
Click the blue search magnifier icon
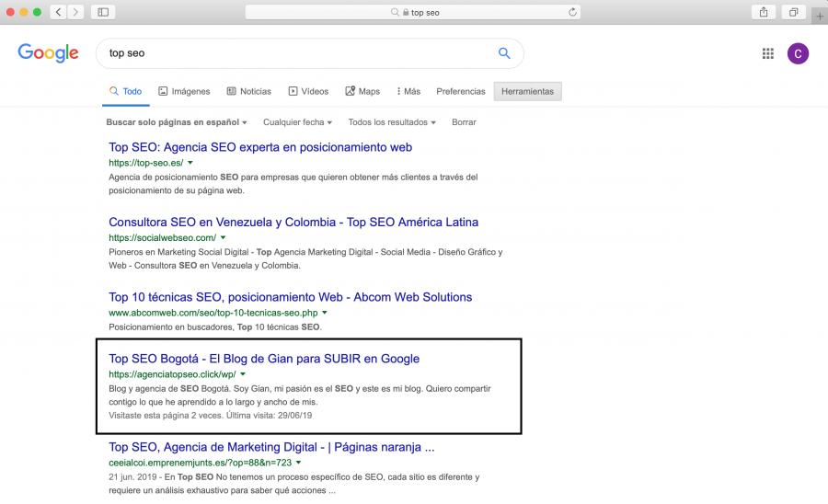[x=504, y=53]
